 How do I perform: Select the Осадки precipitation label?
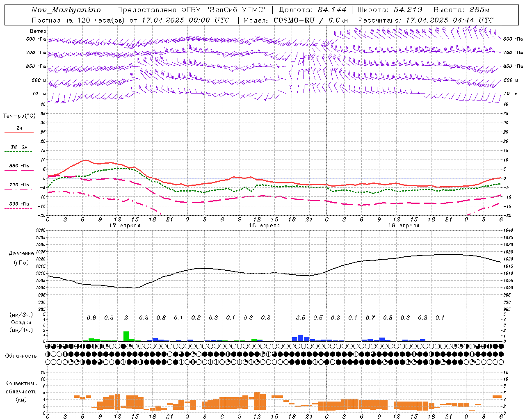(21, 322)
